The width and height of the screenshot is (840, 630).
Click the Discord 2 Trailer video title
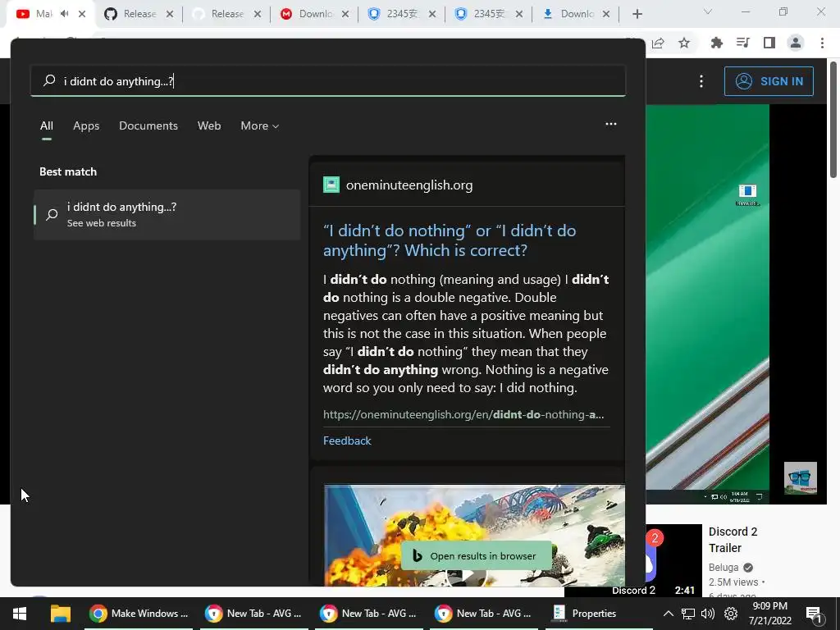point(733,540)
